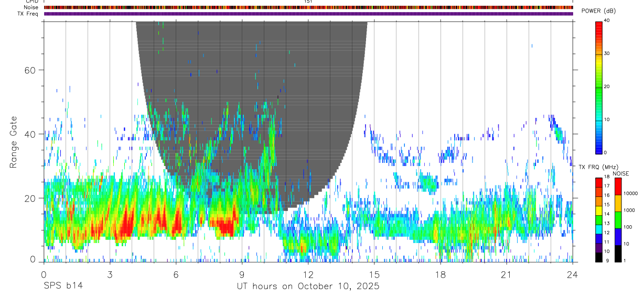
Task: Click the SPS b14 radar beam label
Action: coord(63,286)
